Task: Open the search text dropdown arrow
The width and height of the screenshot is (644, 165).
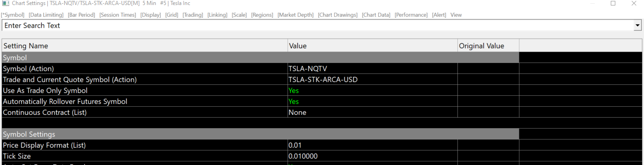Action: (x=638, y=26)
